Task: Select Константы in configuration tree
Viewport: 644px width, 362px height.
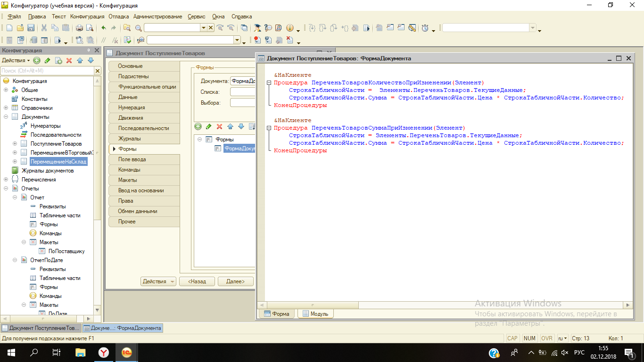Action: click(x=34, y=99)
